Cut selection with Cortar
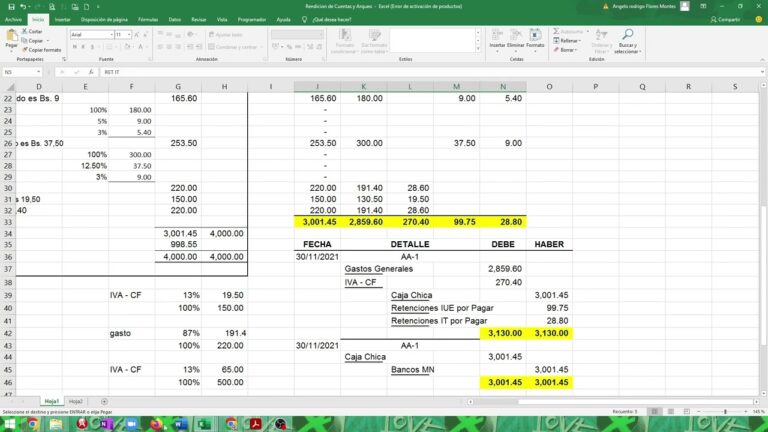The width and height of the screenshot is (768, 432). [x=33, y=31]
